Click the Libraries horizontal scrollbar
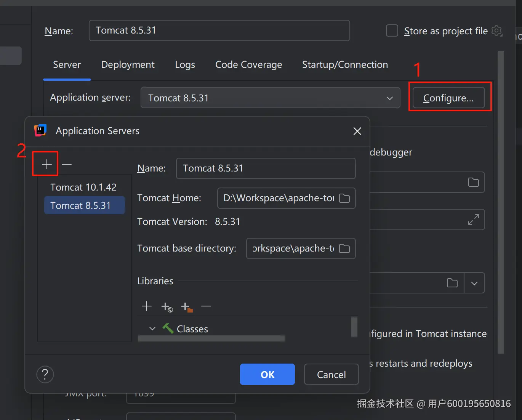Viewport: 522px width, 420px height. click(211, 338)
